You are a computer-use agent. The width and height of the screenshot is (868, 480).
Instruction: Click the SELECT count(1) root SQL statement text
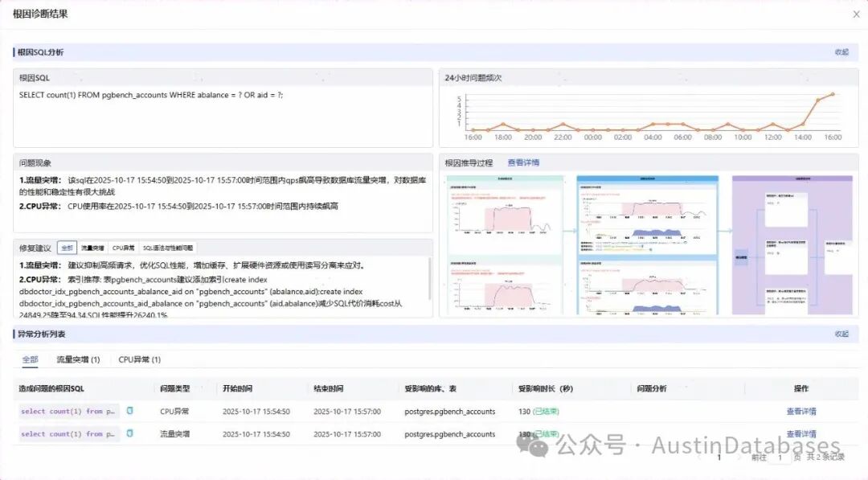pos(151,95)
